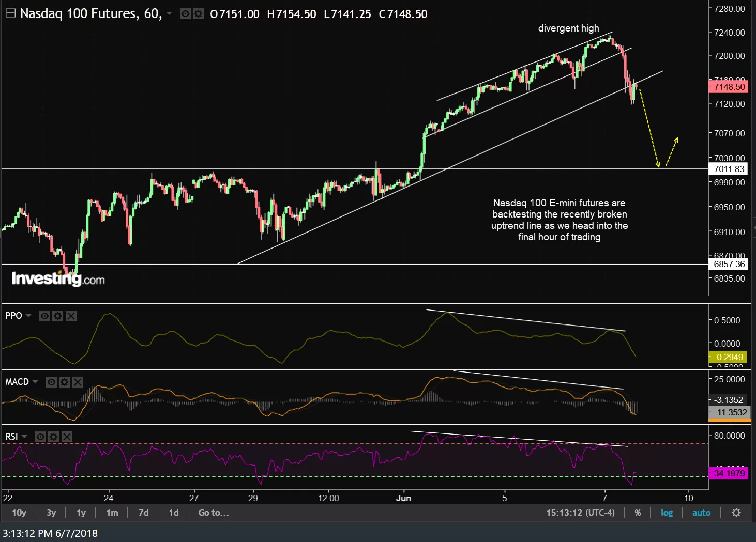The height and width of the screenshot is (542, 756).
Task: Toggle main price series visibility eye
Action: click(185, 14)
